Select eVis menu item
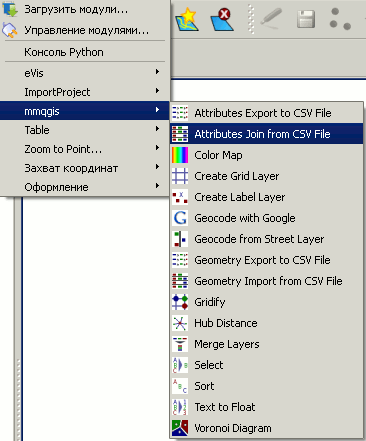Image resolution: width=366 pixels, height=441 pixels. click(x=85, y=73)
